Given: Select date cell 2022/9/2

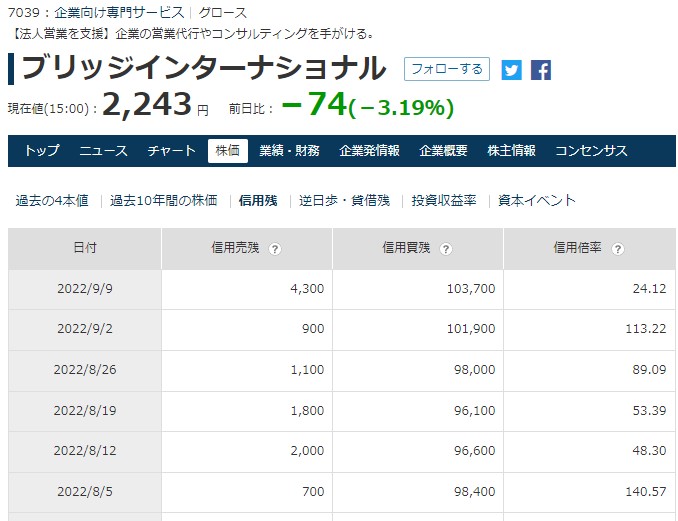Looking at the screenshot, I should (85, 329).
